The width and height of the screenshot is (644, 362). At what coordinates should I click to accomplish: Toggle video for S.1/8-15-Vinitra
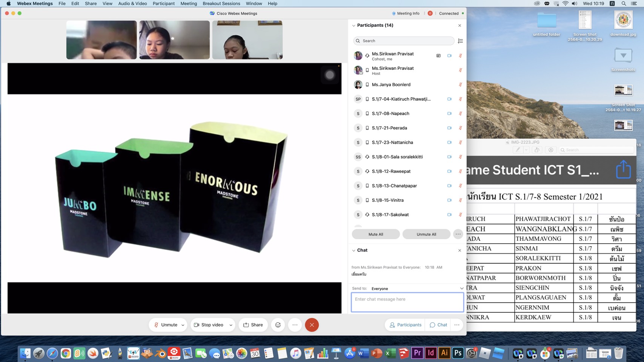449,200
